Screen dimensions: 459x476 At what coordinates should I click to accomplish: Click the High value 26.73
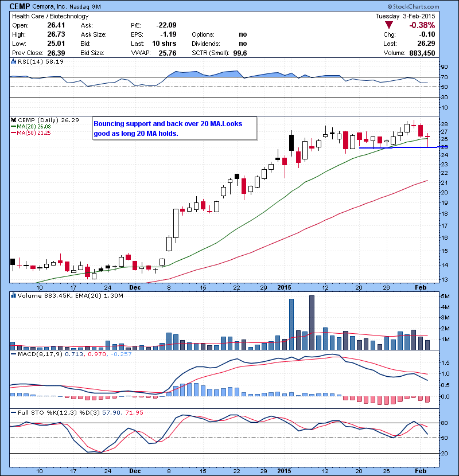pos(56,34)
